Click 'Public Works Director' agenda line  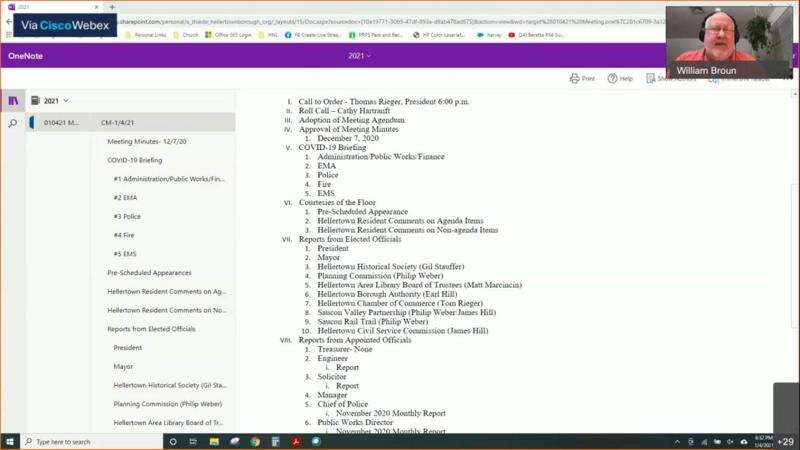coord(355,422)
